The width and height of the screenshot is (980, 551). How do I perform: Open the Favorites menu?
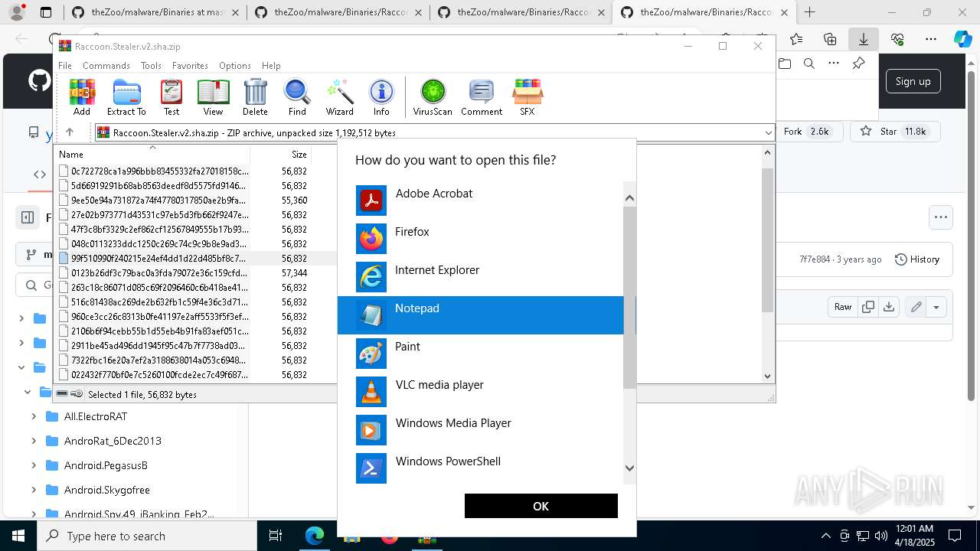coord(190,66)
